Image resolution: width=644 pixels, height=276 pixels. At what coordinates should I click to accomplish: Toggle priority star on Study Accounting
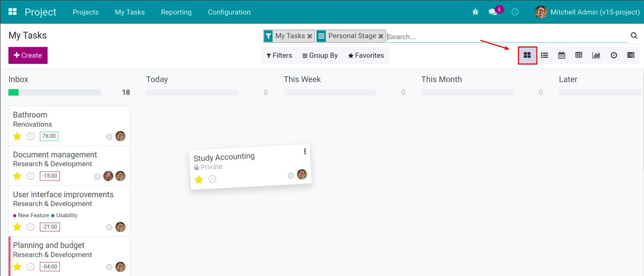(199, 180)
